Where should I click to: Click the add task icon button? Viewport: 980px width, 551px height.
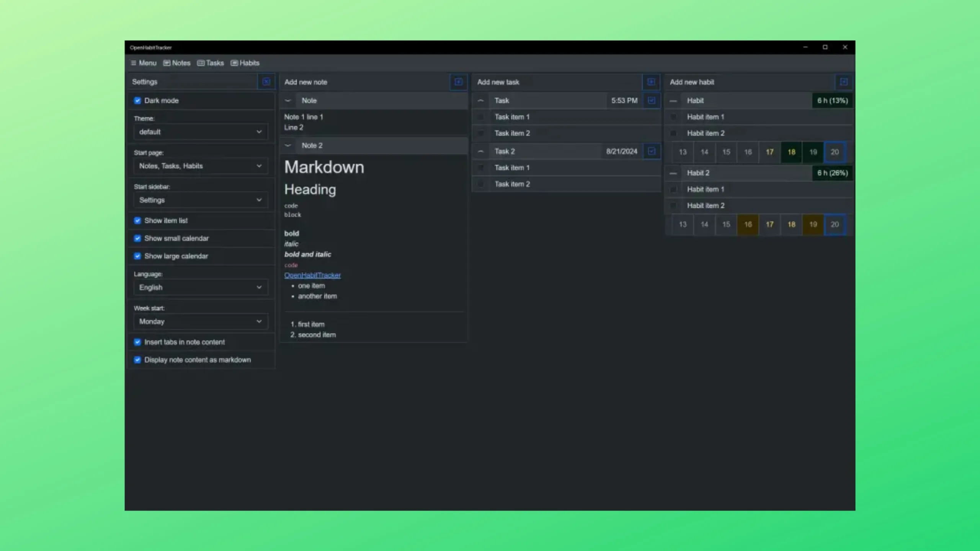(651, 82)
